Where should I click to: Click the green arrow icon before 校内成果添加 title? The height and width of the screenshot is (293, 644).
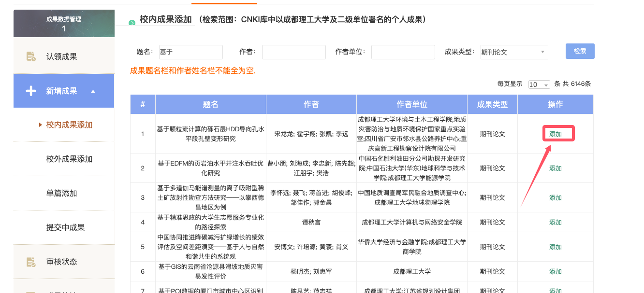(132, 23)
